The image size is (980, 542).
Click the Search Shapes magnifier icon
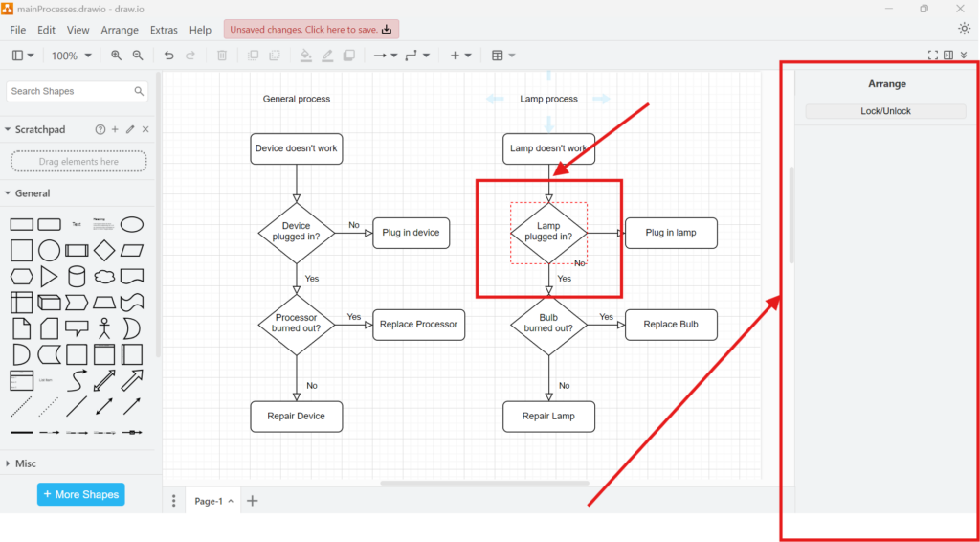click(x=139, y=91)
